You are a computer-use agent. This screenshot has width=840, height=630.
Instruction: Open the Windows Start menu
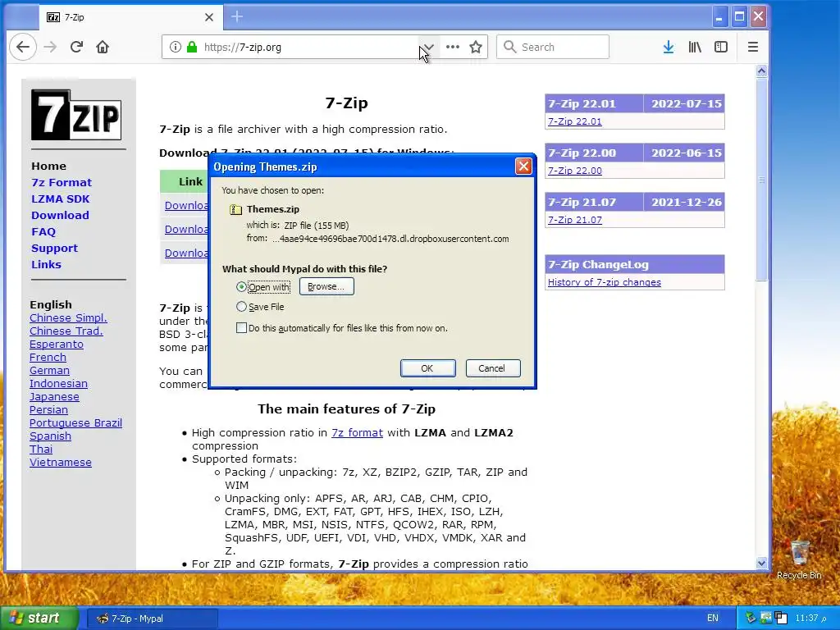[39, 619]
